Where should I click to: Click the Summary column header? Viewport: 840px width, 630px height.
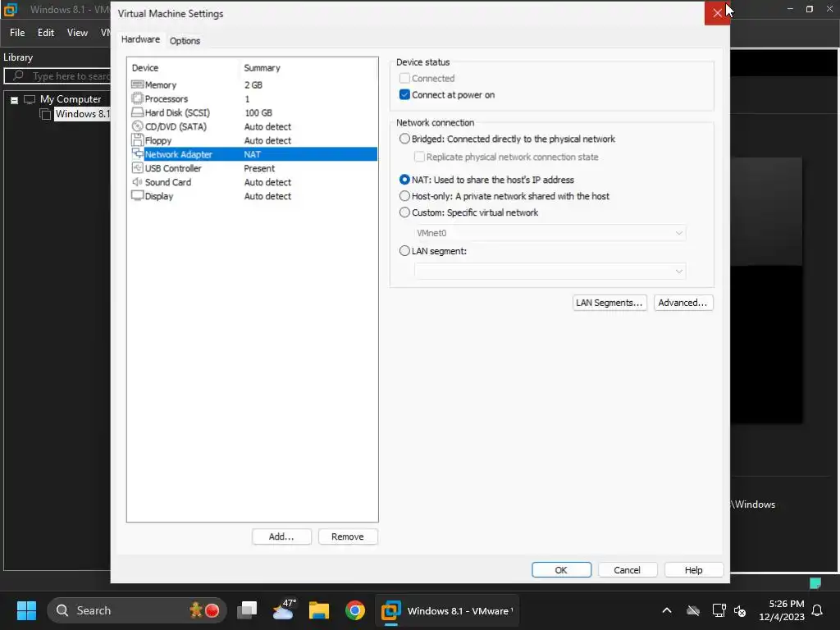(x=262, y=68)
